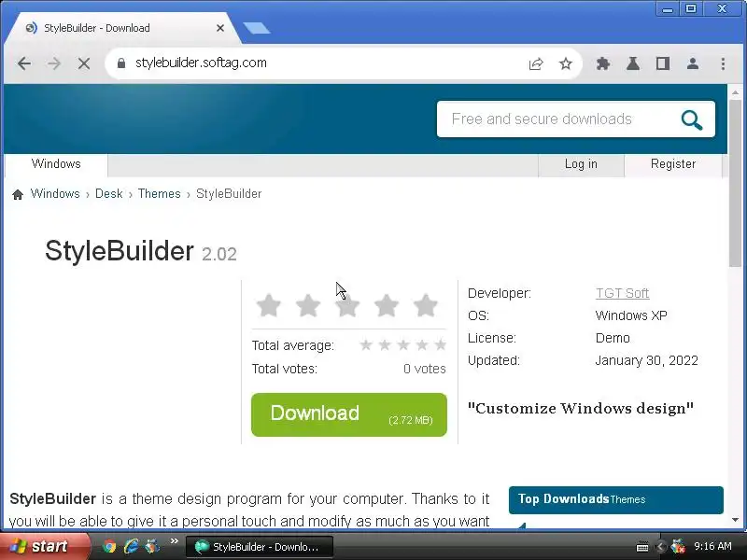Click the Log in tab

pos(581,164)
